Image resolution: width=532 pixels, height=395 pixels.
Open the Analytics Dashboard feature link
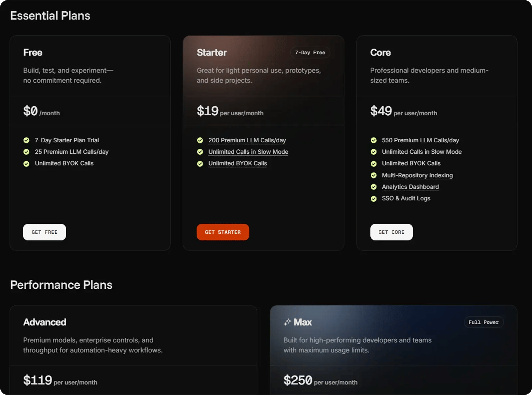click(x=410, y=187)
